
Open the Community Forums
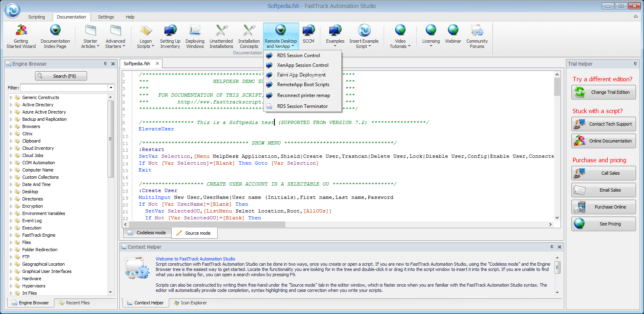pos(477,36)
